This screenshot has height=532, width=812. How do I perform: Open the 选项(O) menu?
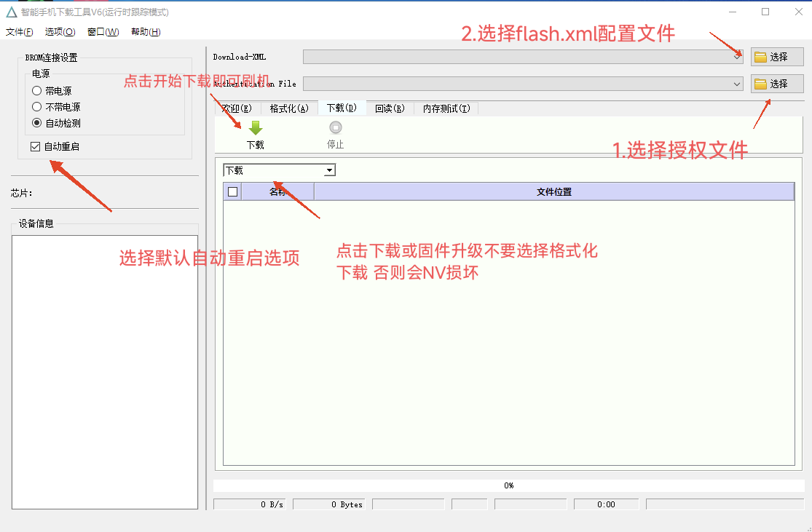[x=60, y=32]
